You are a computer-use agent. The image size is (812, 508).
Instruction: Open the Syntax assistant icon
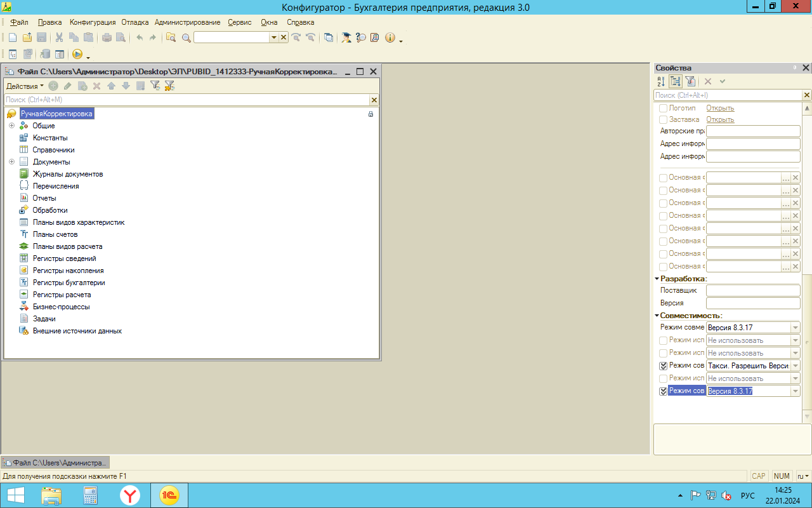point(346,37)
